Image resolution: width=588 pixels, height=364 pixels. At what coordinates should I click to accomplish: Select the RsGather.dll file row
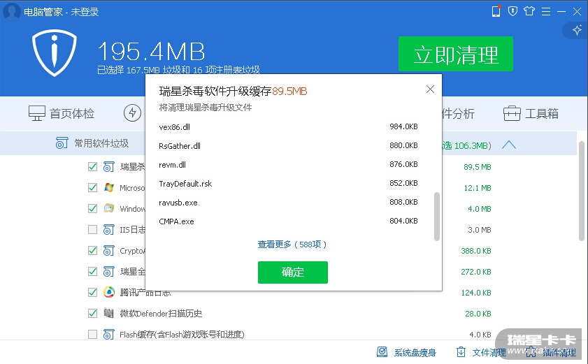288,145
